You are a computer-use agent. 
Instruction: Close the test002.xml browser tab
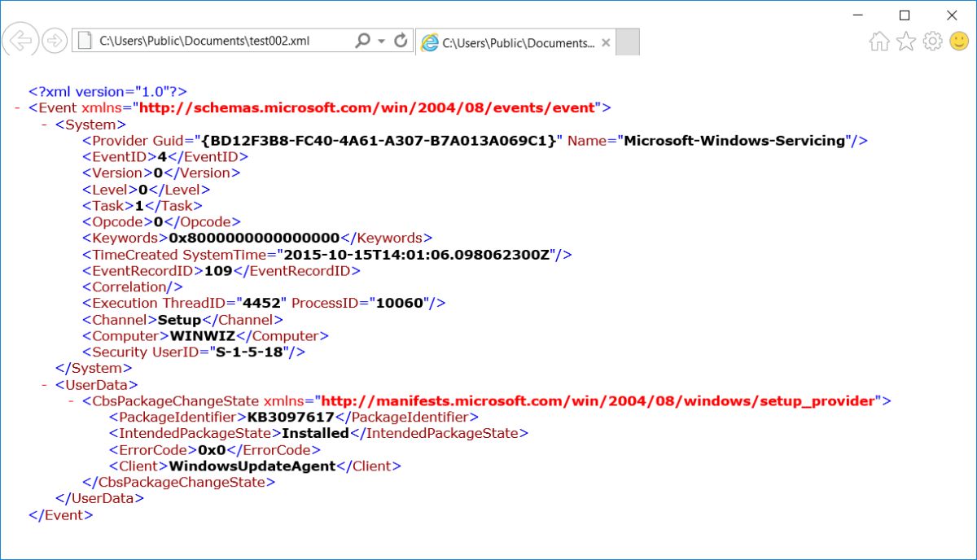tap(607, 43)
